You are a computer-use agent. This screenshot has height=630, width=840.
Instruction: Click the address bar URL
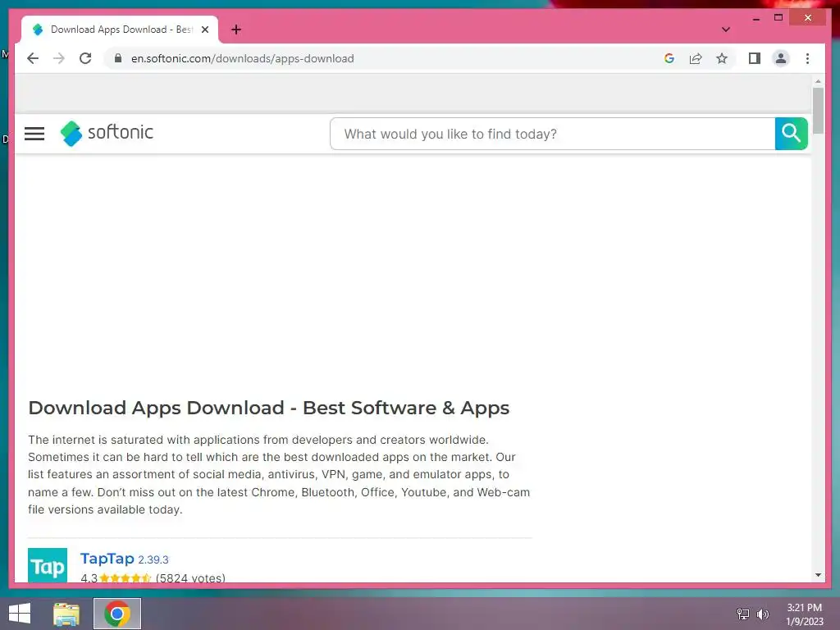(242, 58)
